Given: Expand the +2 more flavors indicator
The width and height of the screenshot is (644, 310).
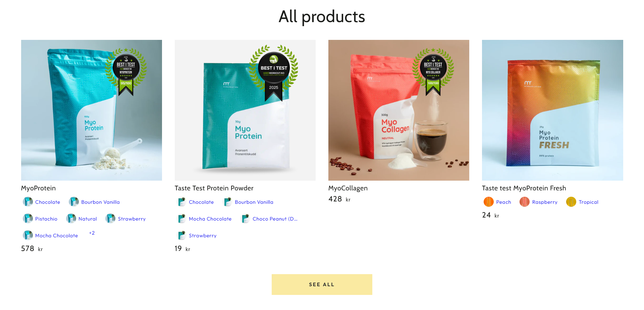Looking at the screenshot, I should click(x=92, y=233).
